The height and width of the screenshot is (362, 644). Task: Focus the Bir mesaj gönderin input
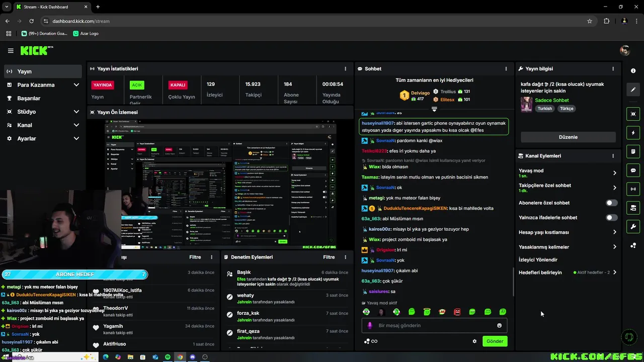coord(434,325)
